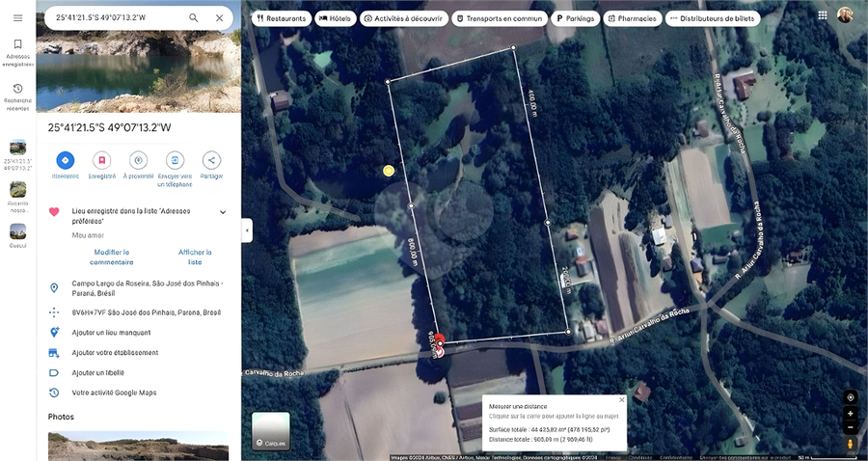Viewport: 868px width, 461px height.
Task: Click the Enregistré bookmark icon
Action: (102, 160)
